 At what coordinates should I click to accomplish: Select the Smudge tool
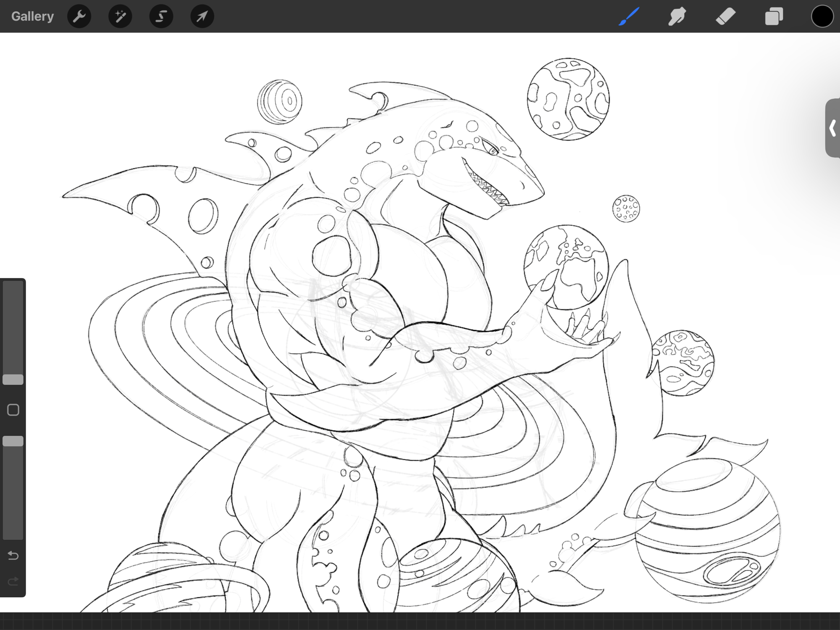pyautogui.click(x=677, y=16)
